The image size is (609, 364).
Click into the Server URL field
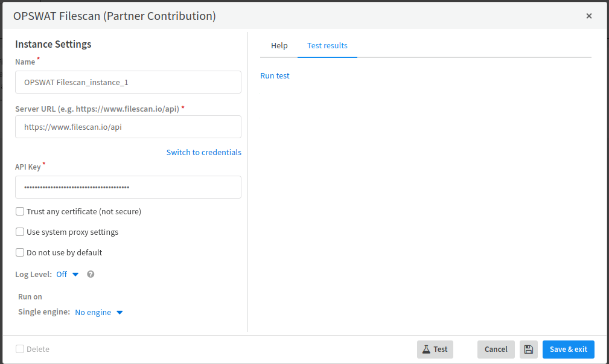click(128, 127)
